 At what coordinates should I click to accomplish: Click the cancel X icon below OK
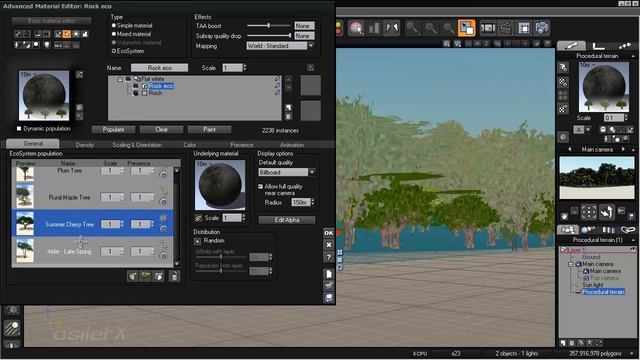(329, 245)
